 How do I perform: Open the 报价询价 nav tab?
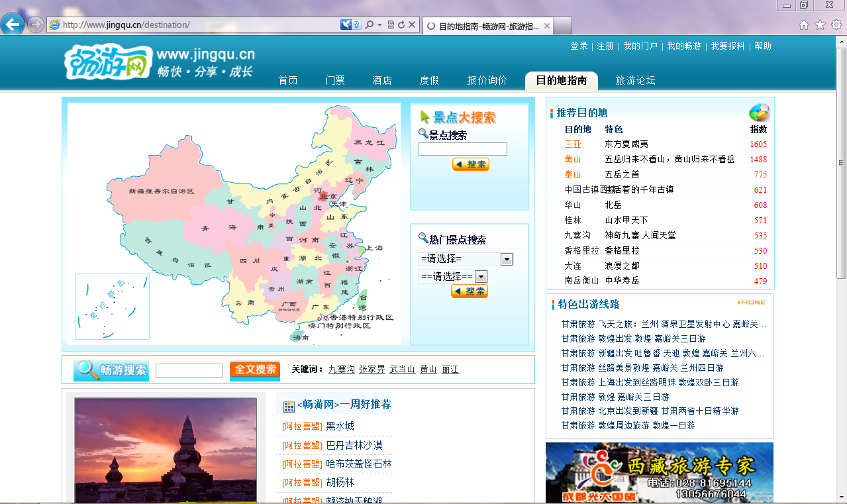[487, 80]
